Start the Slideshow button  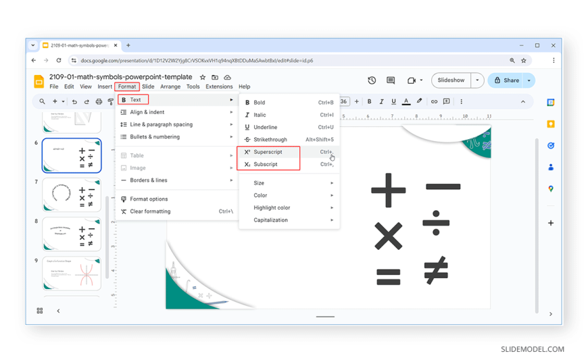[451, 80]
